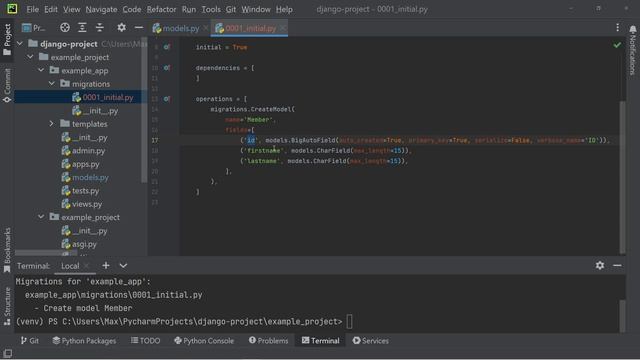
Task: Open the Project view selector dropdown
Action: point(33,28)
